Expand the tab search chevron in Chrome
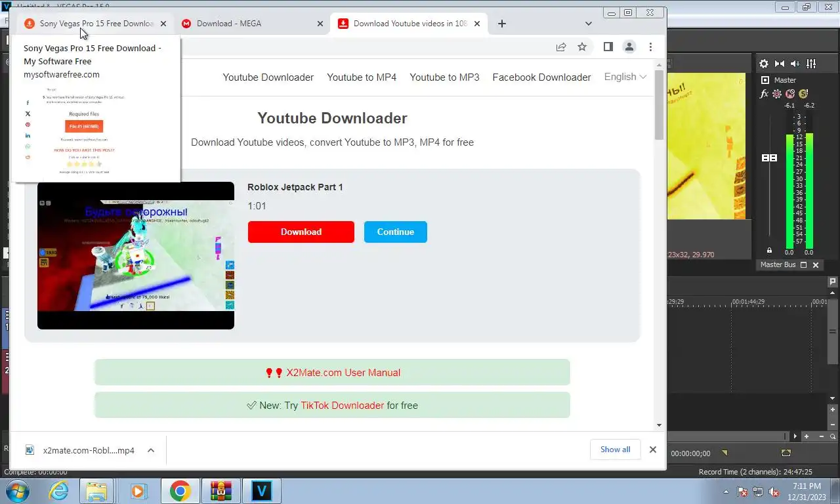Screen dimensions: 840x504 click(589, 24)
